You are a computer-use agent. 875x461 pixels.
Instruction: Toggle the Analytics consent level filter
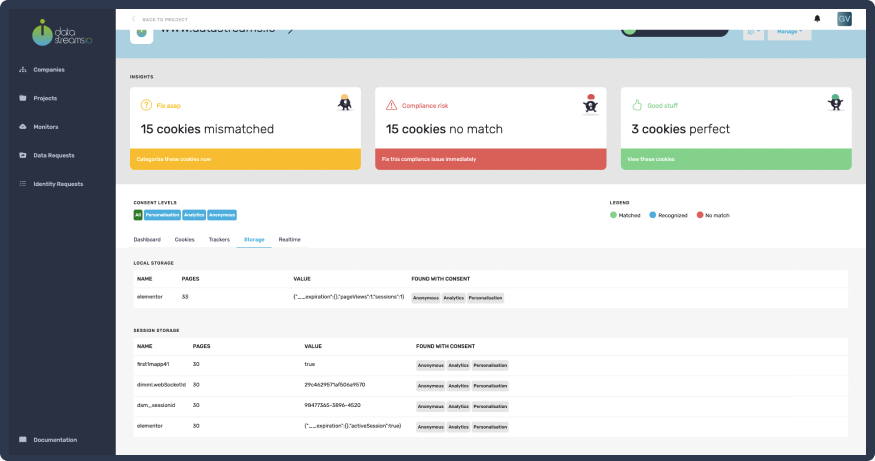(194, 215)
